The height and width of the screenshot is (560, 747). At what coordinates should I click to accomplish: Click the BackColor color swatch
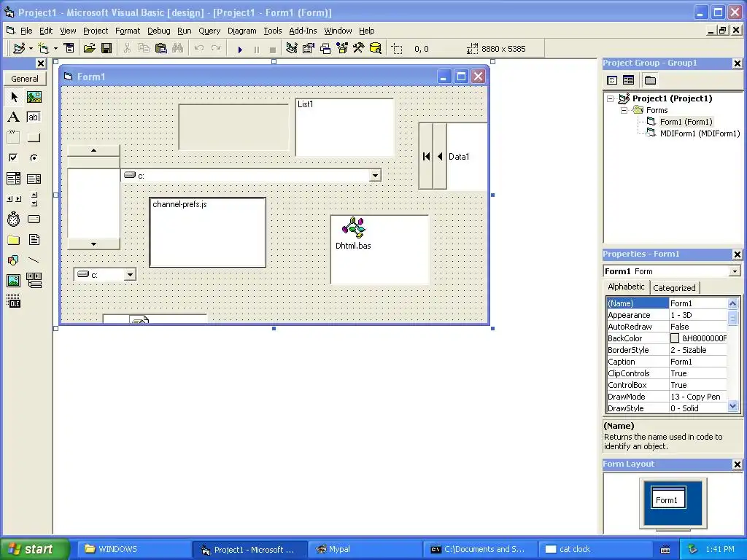(675, 338)
